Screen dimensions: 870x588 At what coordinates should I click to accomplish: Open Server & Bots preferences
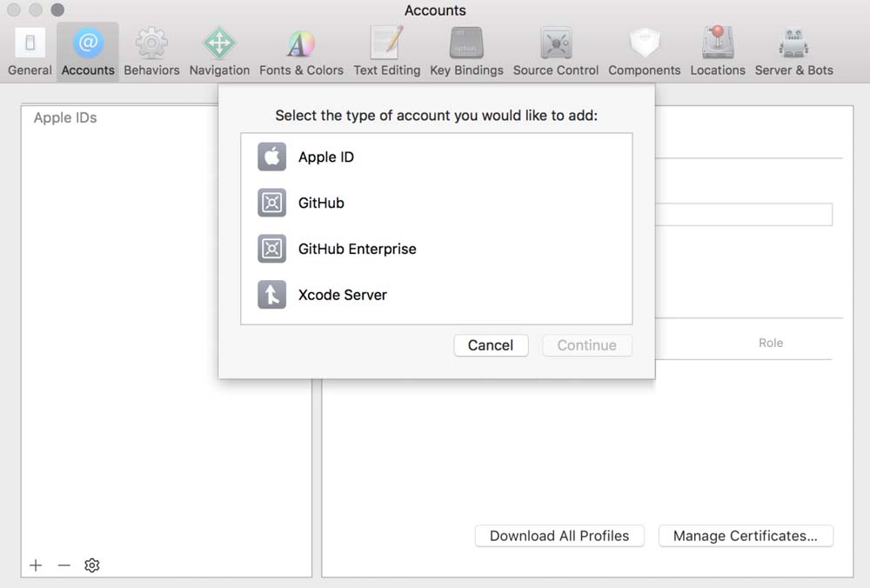point(793,51)
